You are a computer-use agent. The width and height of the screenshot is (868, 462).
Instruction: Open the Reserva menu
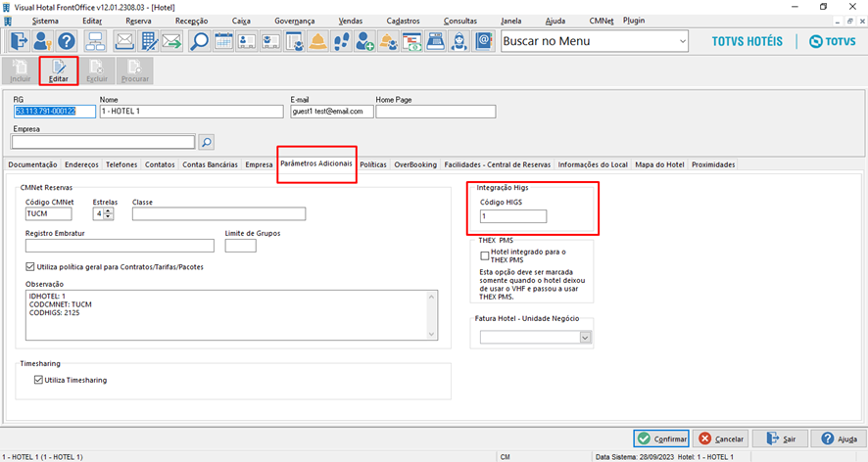[138, 21]
